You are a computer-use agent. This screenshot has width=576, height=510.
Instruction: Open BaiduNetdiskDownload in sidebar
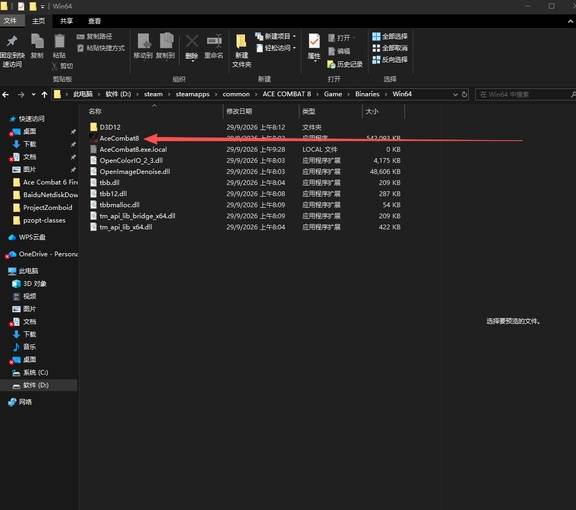[x=45, y=195]
